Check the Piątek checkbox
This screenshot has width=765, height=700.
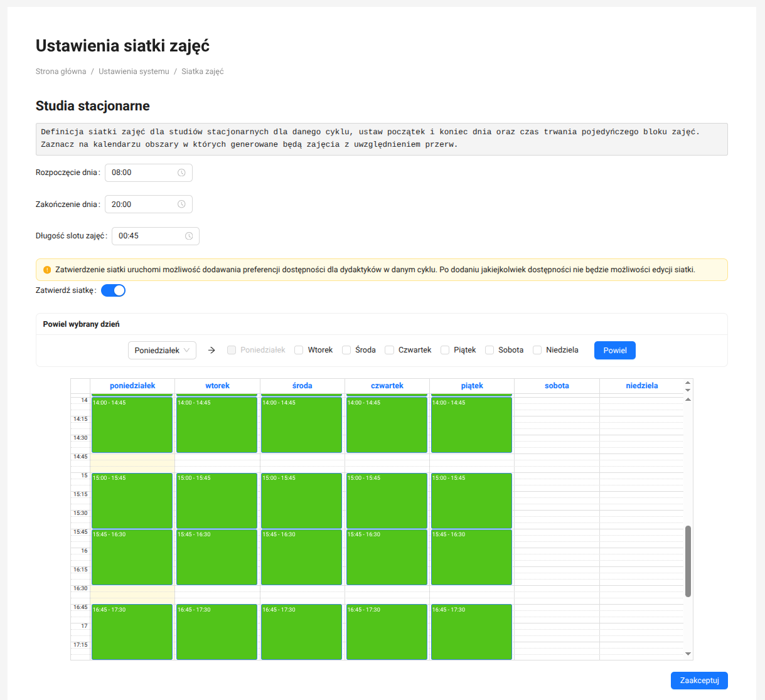(x=445, y=350)
